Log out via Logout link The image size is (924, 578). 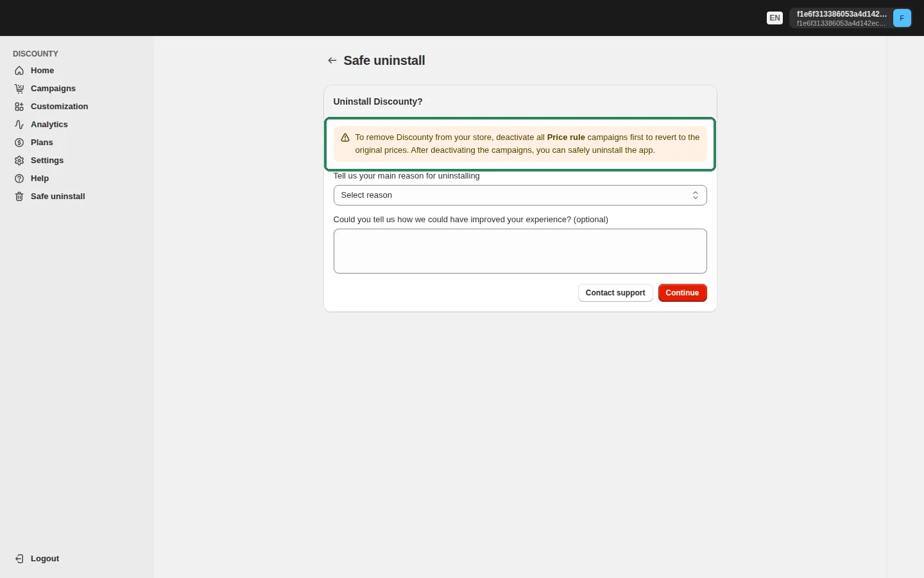45,559
